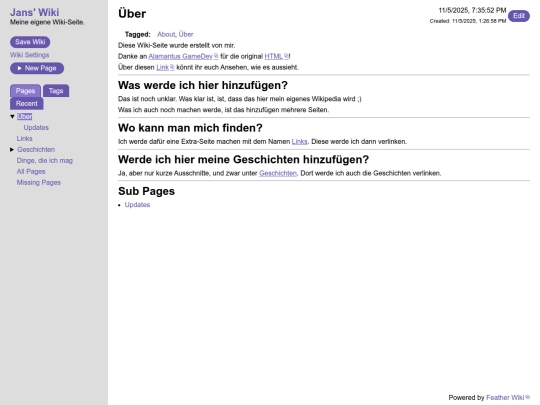The image size is (540, 405).
Task: Collapse the Über tree arrow
Action: (x=12, y=117)
